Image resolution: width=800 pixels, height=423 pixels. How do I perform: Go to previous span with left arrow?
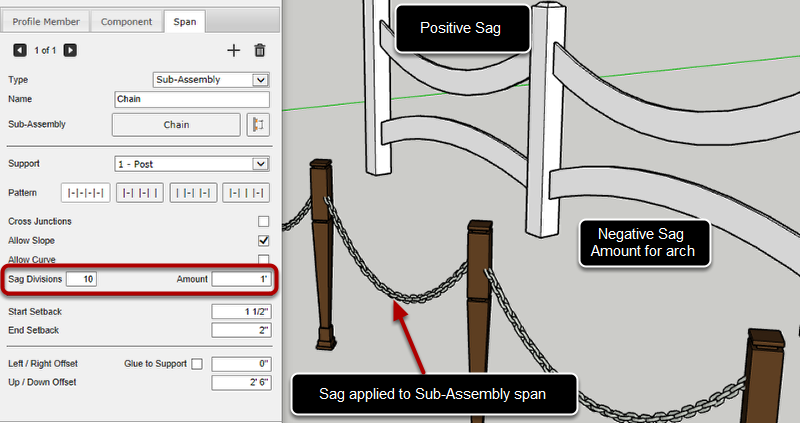click(x=19, y=50)
